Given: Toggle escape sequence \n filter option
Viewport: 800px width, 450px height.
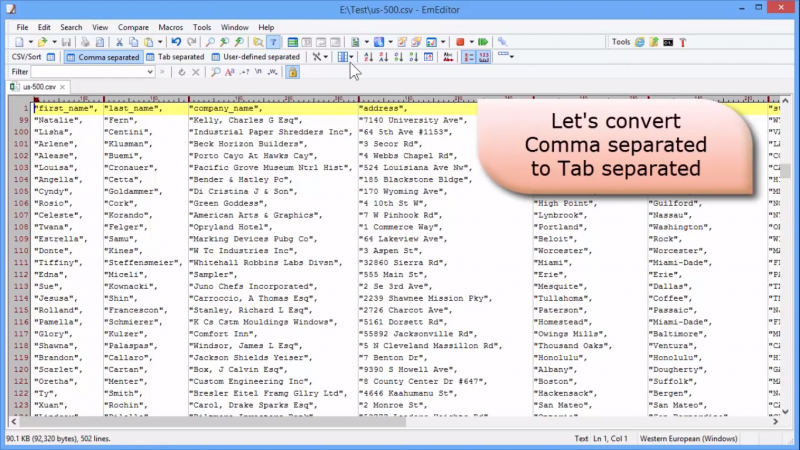Looking at the screenshot, I should pos(259,72).
